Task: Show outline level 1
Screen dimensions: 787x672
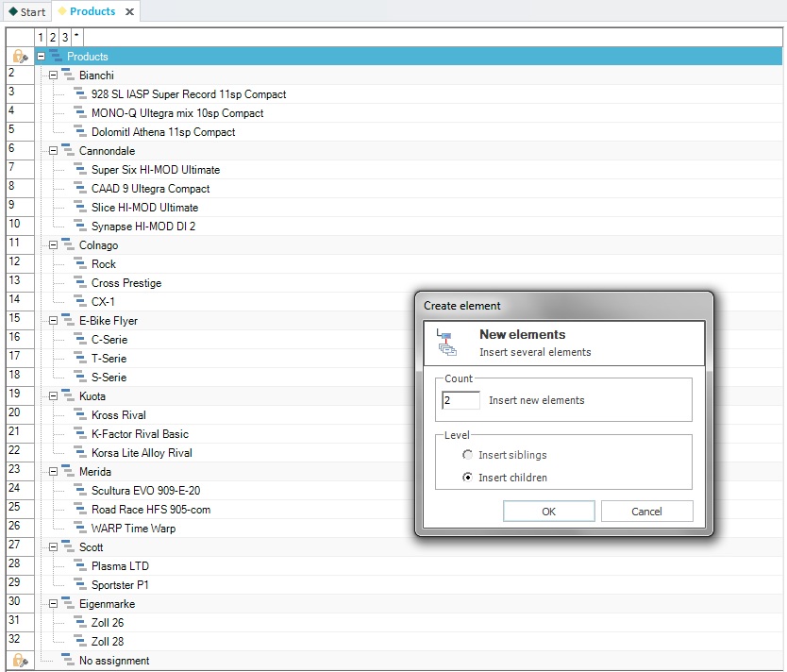Action: 41,37
